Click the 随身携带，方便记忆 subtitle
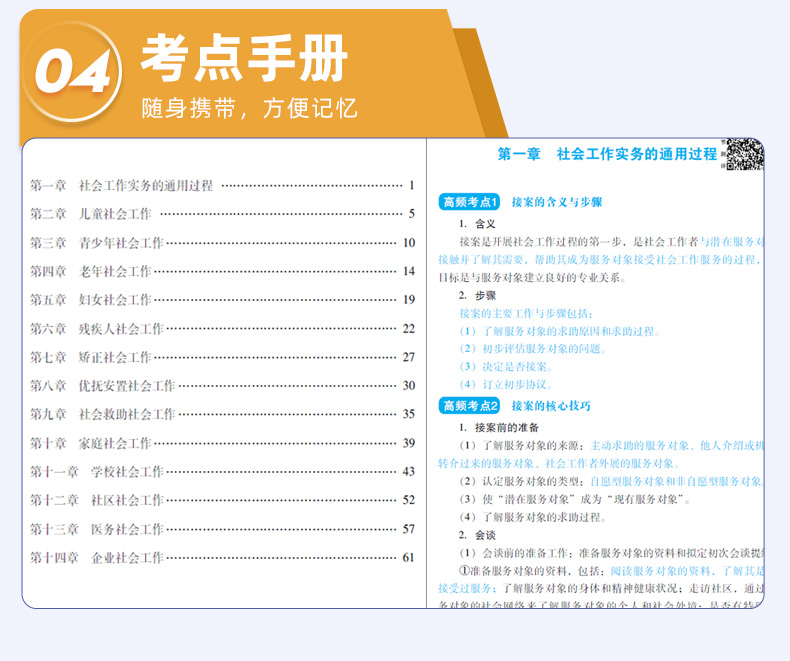Viewport: 790px width, 661px height. tap(249, 108)
